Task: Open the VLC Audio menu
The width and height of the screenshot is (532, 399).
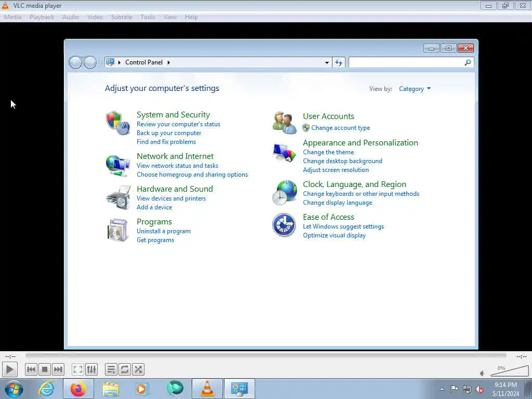Action: coord(71,17)
